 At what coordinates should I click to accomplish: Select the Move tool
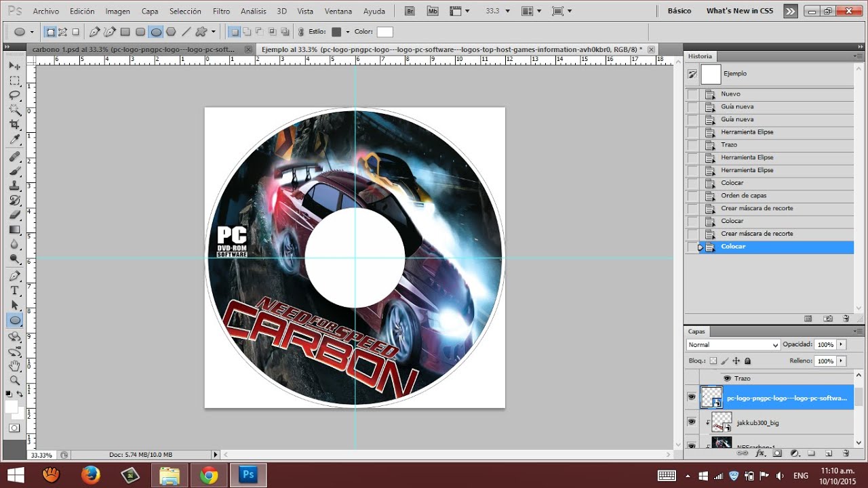[x=14, y=66]
